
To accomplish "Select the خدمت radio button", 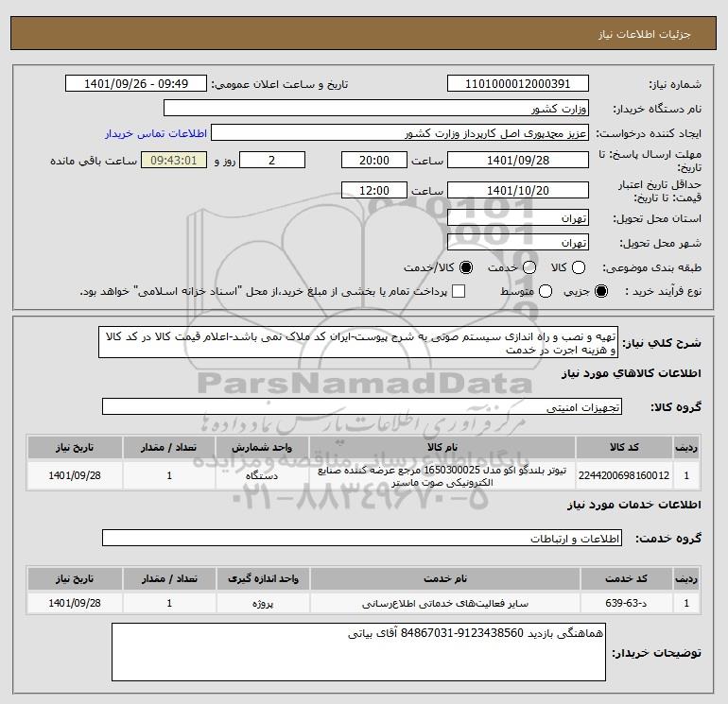I will (529, 267).
